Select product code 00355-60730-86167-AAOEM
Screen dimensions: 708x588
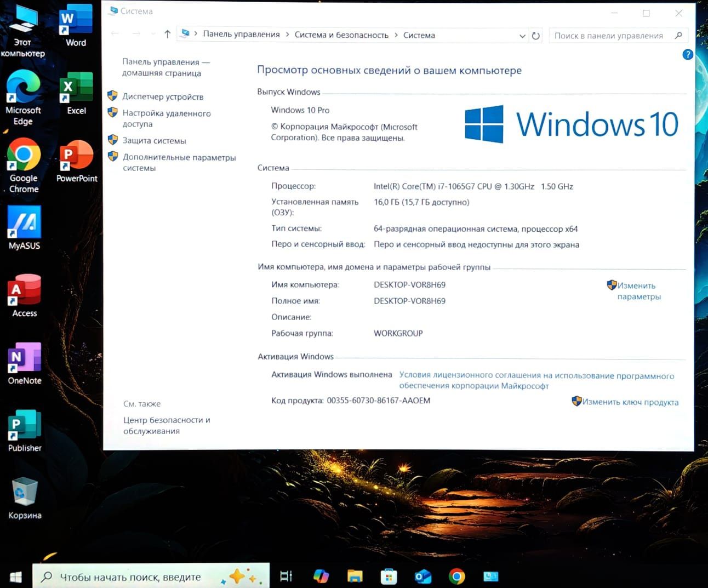tap(378, 401)
